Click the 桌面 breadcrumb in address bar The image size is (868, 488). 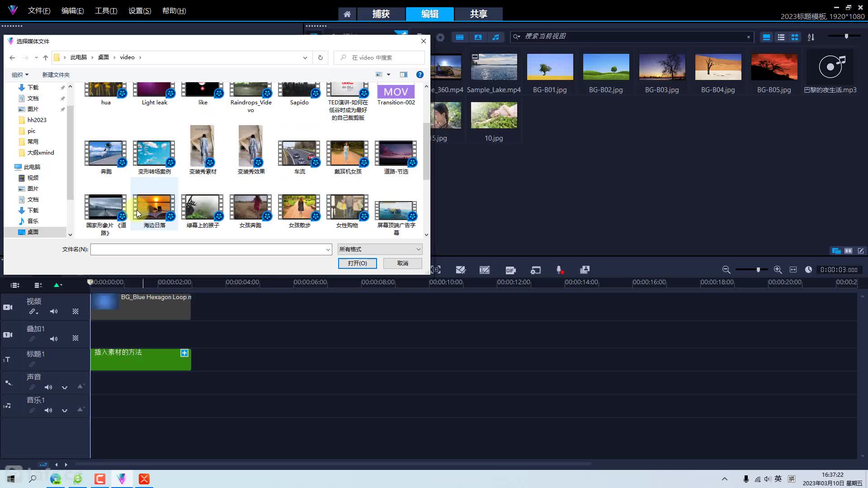[x=104, y=57]
